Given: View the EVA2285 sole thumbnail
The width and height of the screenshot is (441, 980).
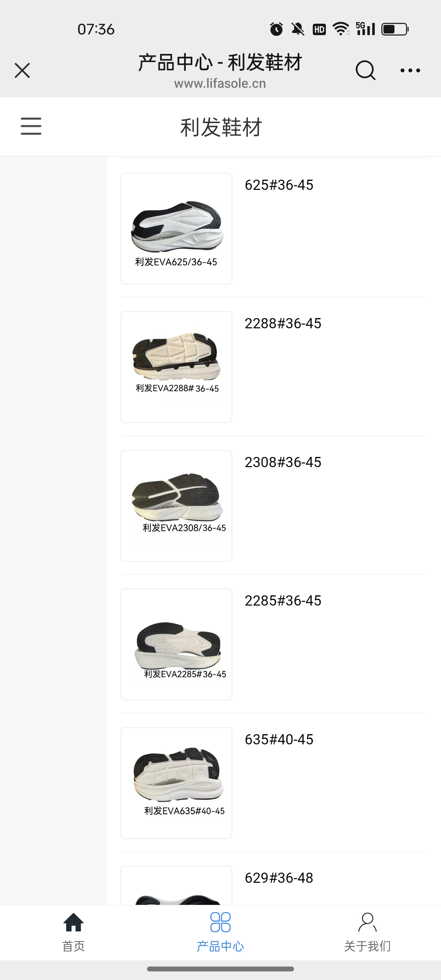Looking at the screenshot, I should point(176,644).
